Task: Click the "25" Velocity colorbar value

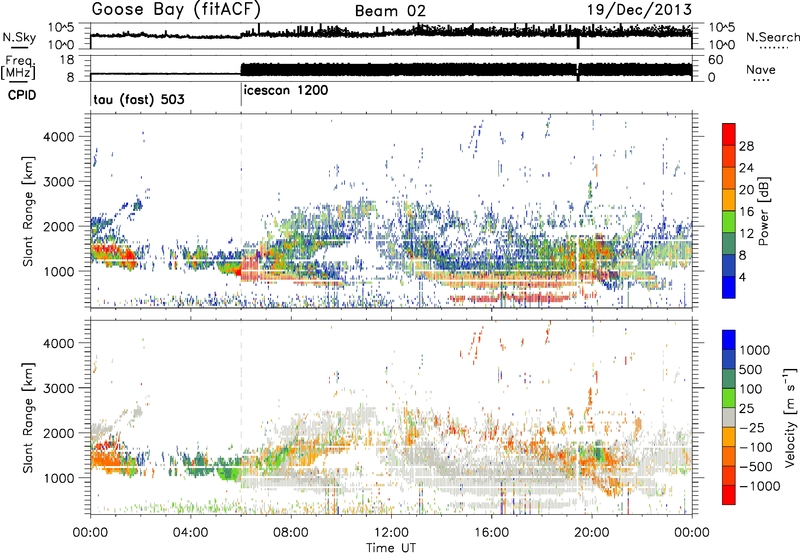Action: [x=746, y=408]
